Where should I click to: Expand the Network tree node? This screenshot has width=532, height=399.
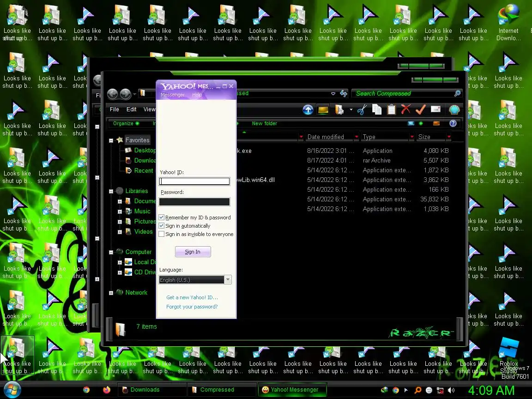pyautogui.click(x=111, y=293)
